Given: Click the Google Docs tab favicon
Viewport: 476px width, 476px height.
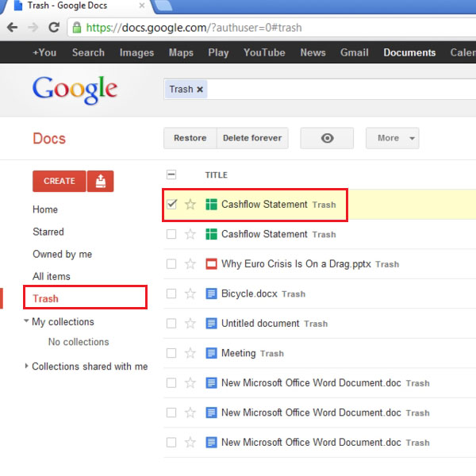Looking at the screenshot, I should pyautogui.click(x=18, y=6).
